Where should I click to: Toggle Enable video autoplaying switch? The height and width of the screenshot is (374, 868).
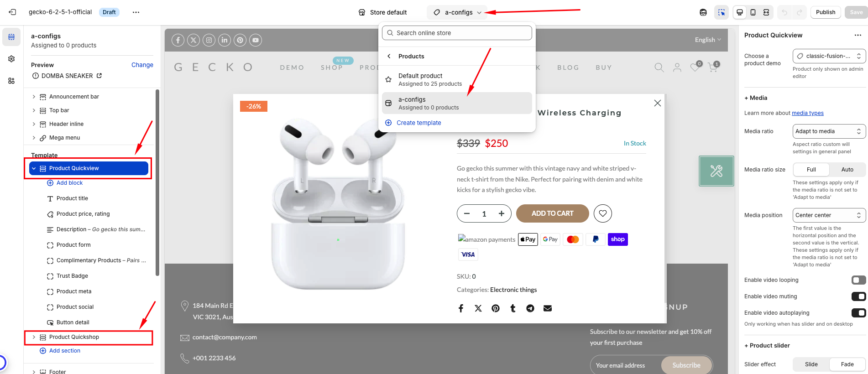point(858,313)
